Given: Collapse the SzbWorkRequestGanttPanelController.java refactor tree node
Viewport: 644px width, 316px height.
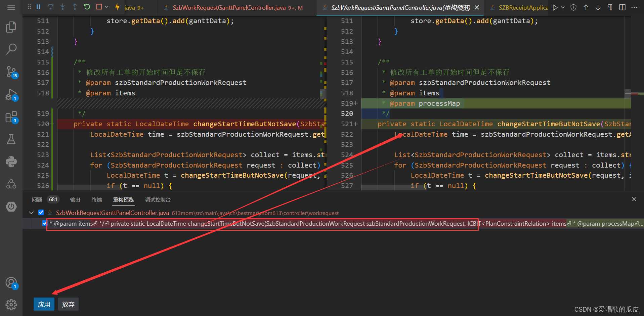Looking at the screenshot, I should 31,213.
